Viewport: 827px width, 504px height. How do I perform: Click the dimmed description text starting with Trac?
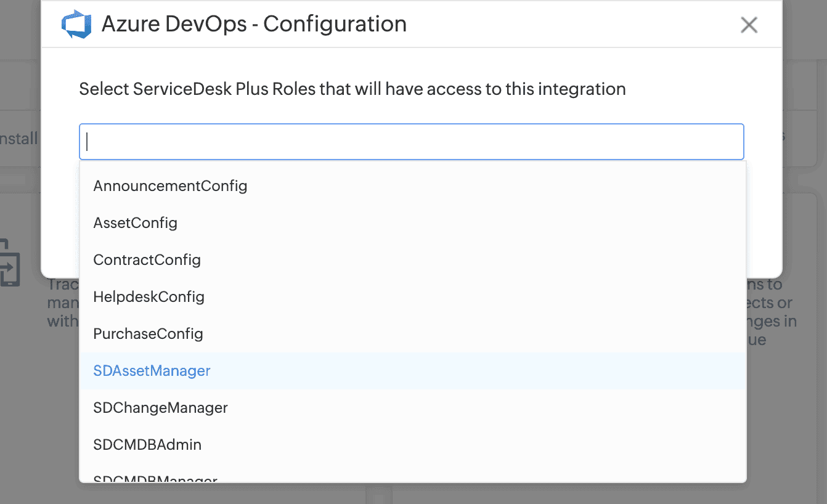click(x=62, y=303)
